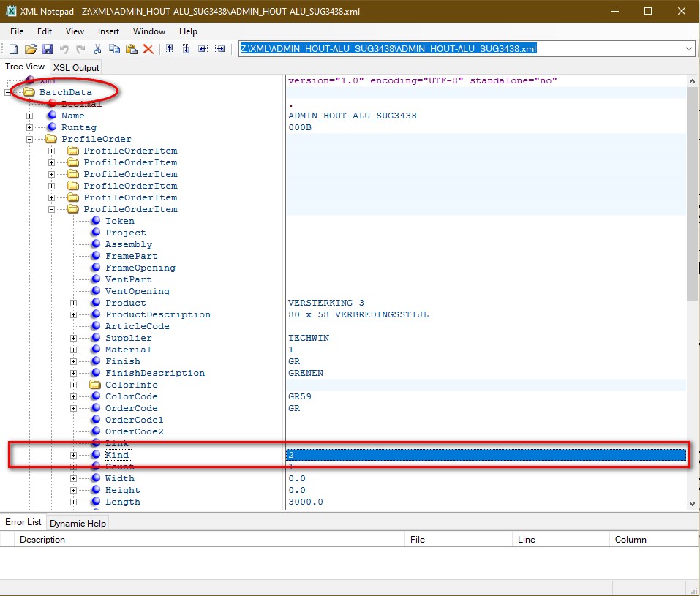Collapse the ProfileOrder node
700x596 pixels.
pyautogui.click(x=29, y=139)
